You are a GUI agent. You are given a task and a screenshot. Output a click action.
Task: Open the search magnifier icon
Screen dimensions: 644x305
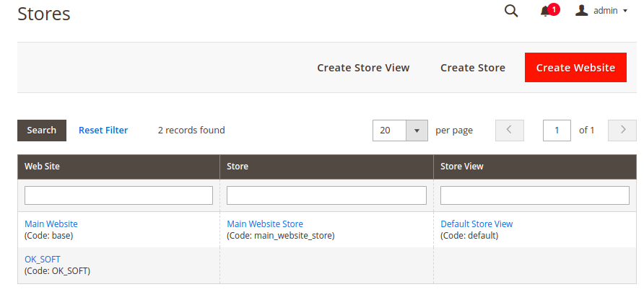[x=511, y=11]
